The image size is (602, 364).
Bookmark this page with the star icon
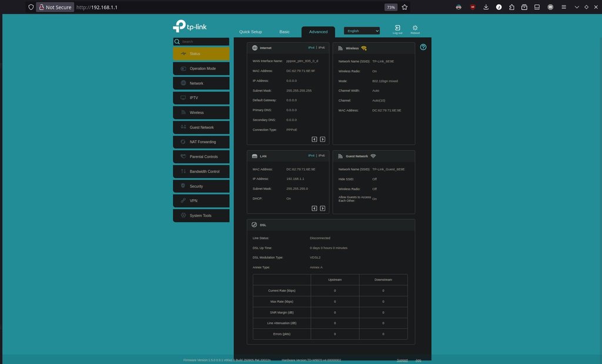pyautogui.click(x=405, y=7)
